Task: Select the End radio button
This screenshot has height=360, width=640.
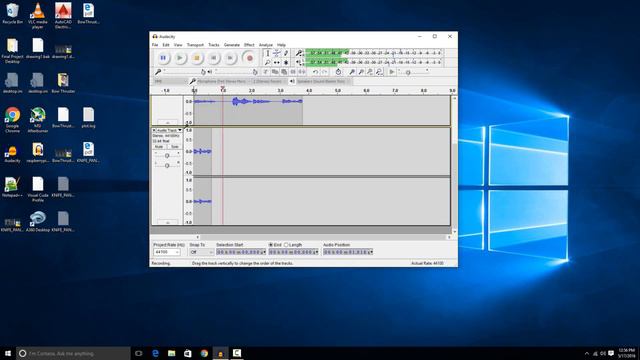Action: (271, 245)
